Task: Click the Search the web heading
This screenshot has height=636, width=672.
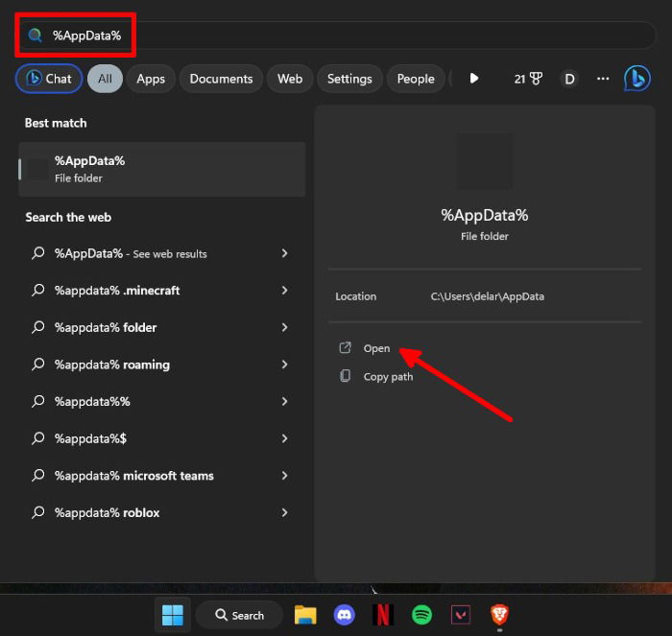Action: coord(68,218)
